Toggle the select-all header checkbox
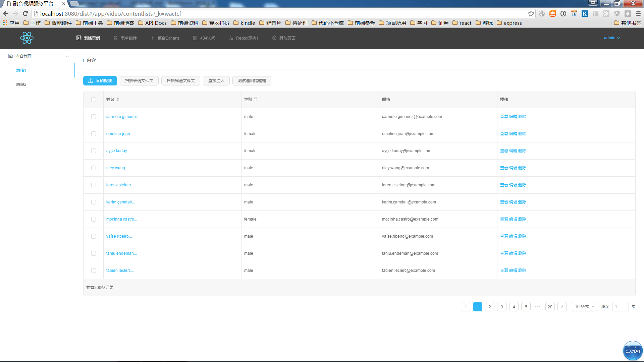Screen dimensions: 644x362 pyautogui.click(x=94, y=100)
